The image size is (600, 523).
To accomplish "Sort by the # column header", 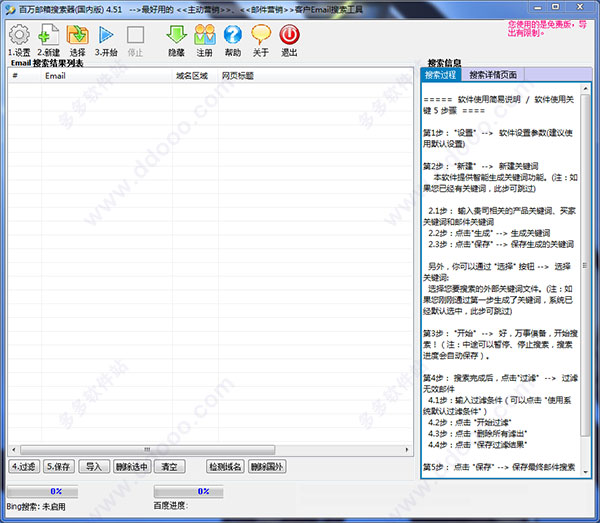I will (x=24, y=76).
